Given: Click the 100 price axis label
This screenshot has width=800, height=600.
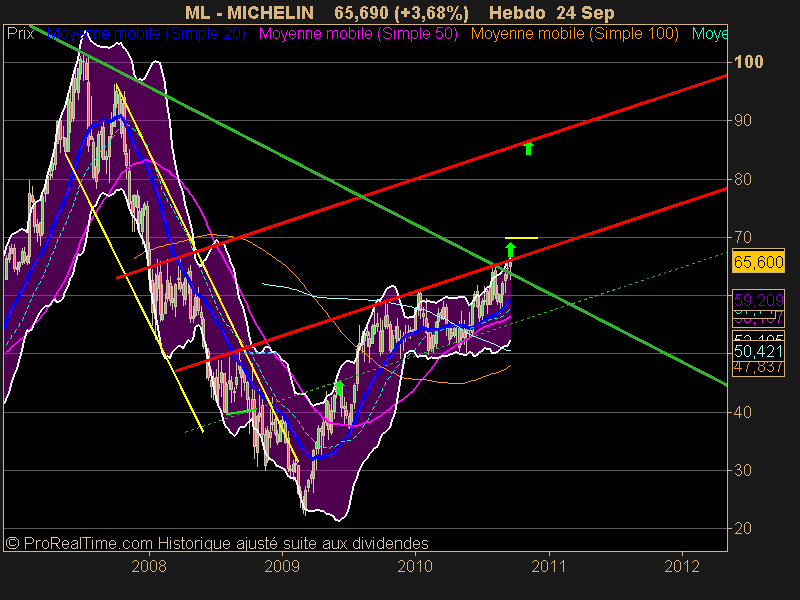Looking at the screenshot, I should click(748, 62).
